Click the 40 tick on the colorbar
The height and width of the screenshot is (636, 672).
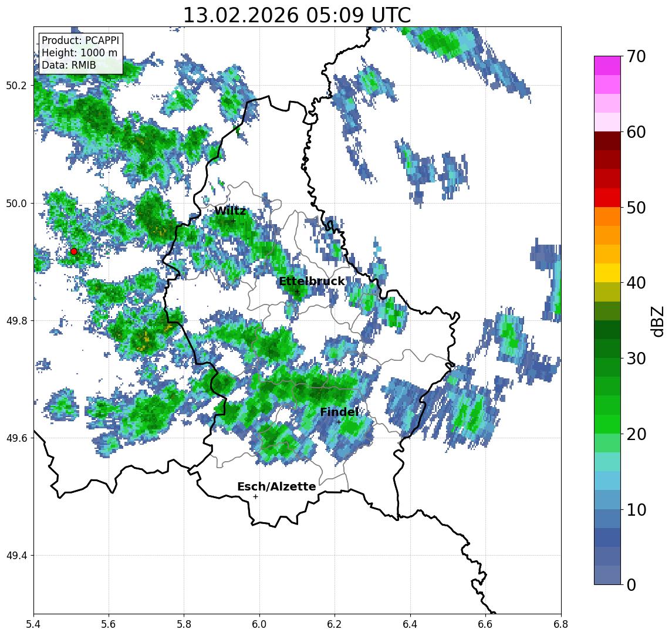click(636, 283)
